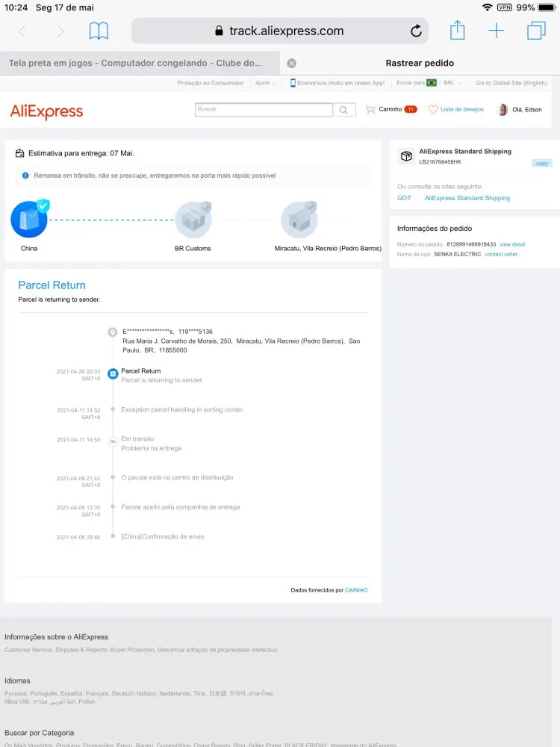Open Lista de desejos heart link
Screen dimensions: 560x747
pyautogui.click(x=456, y=110)
